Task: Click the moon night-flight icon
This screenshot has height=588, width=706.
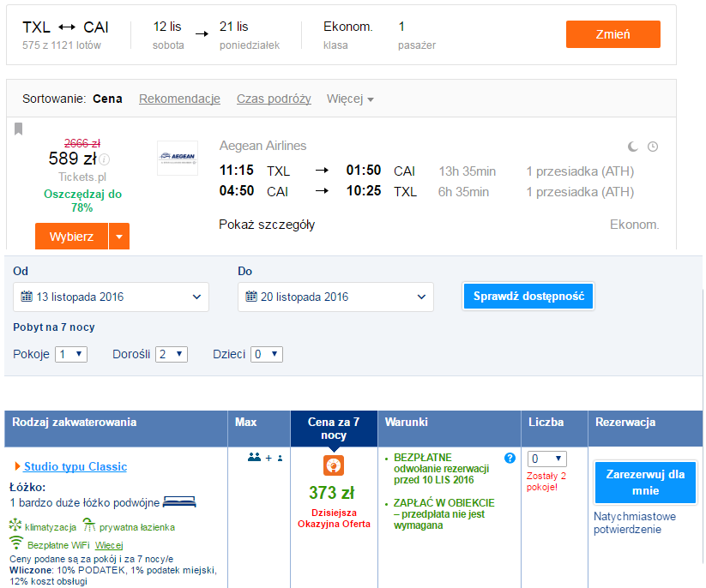Action: tap(633, 147)
